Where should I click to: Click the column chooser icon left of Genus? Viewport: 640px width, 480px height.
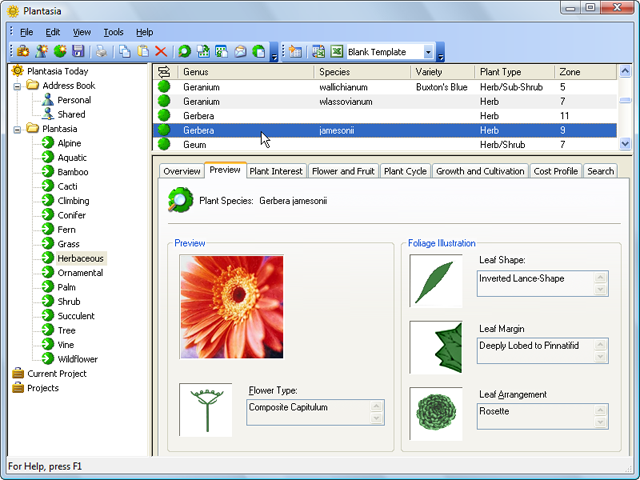click(164, 72)
